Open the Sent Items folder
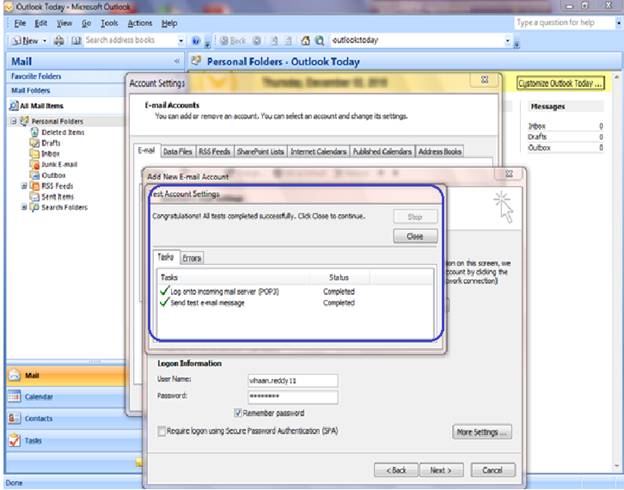 coord(53,197)
